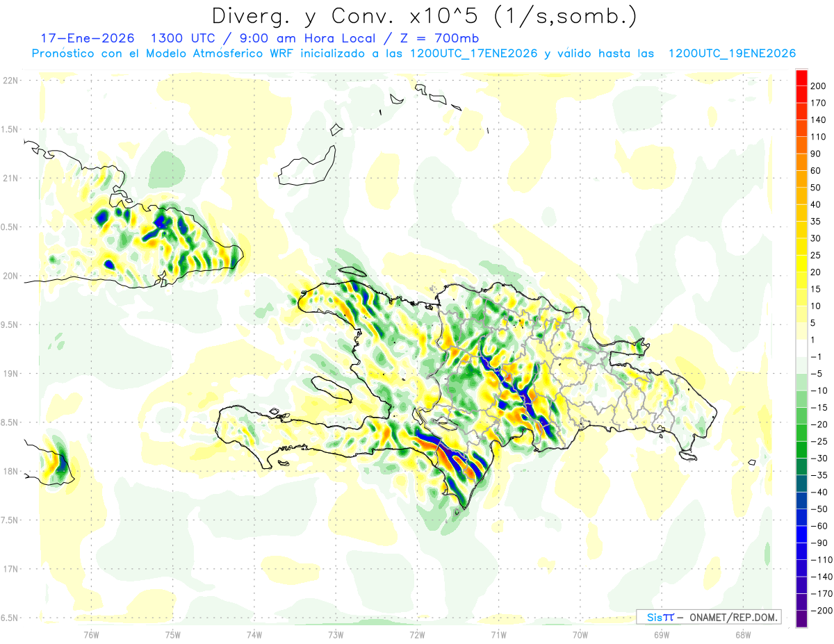Viewport: 834px width, 644px height.
Task: Click the initialization time "1200UTC_17ENE2026"
Action: tap(473, 53)
